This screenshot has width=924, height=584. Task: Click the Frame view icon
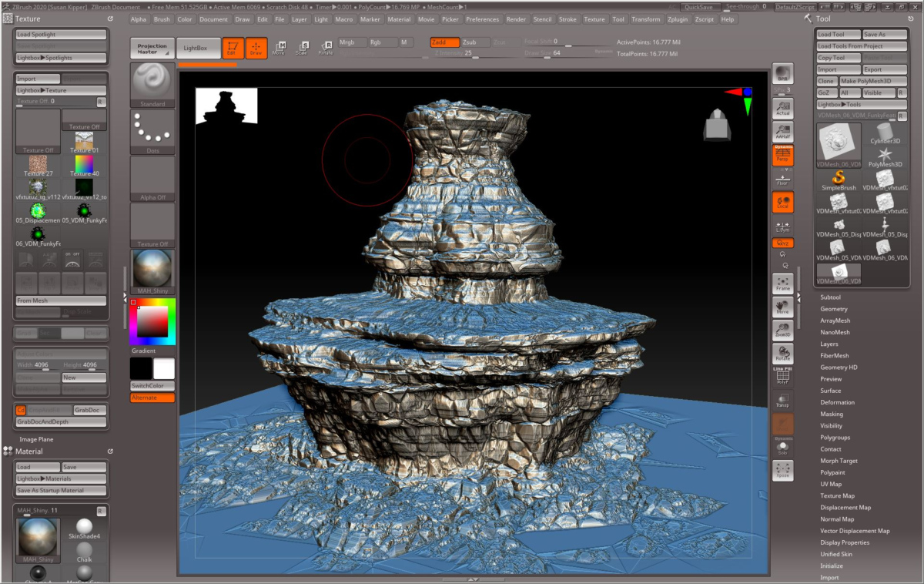782,284
